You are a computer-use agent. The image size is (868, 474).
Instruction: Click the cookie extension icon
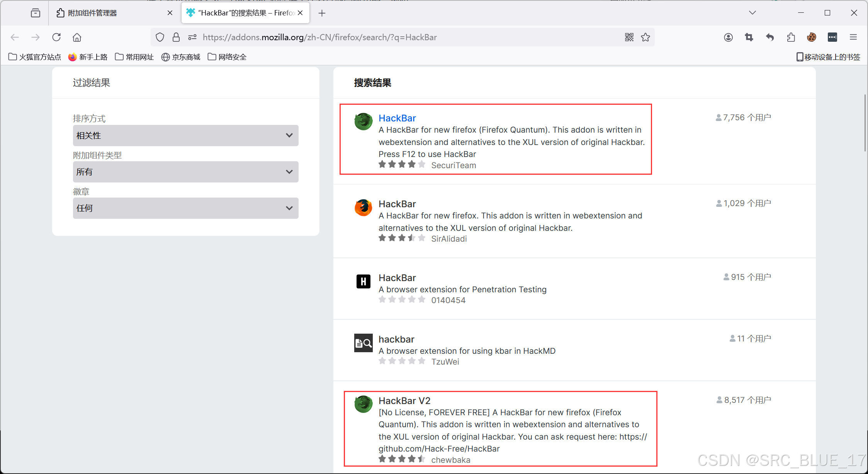click(812, 37)
